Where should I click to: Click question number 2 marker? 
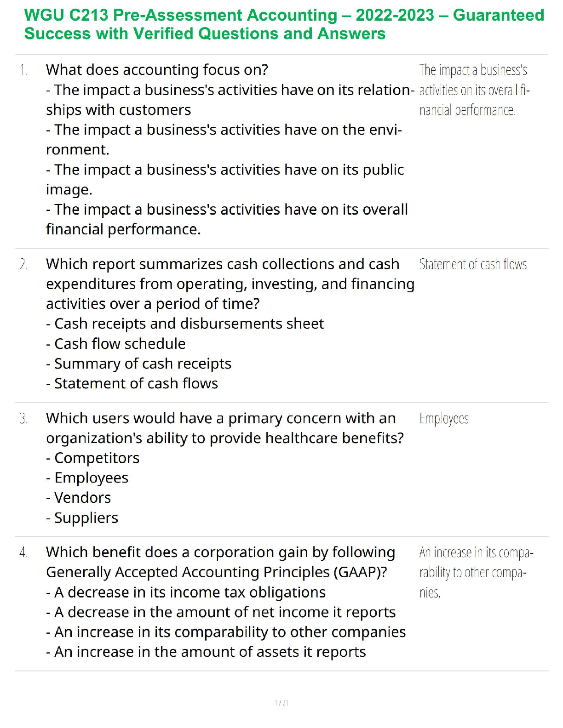point(23,264)
